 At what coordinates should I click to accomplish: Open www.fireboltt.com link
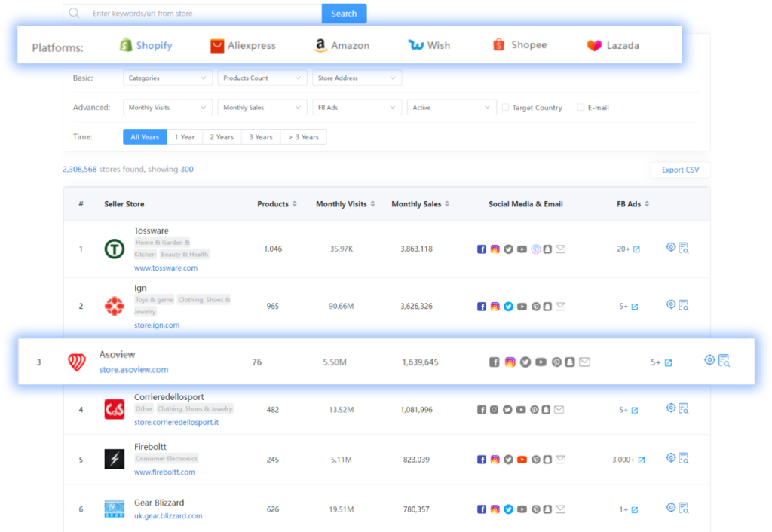click(164, 472)
